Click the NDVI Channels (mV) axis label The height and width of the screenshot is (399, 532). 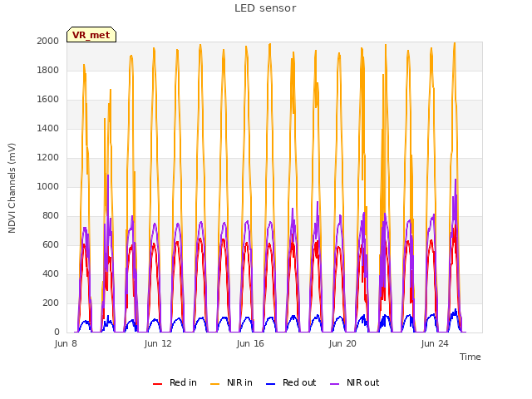click(12, 188)
